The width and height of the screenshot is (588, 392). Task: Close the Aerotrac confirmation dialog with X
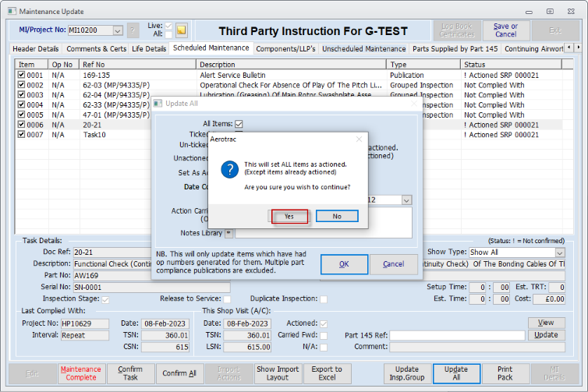coord(359,139)
